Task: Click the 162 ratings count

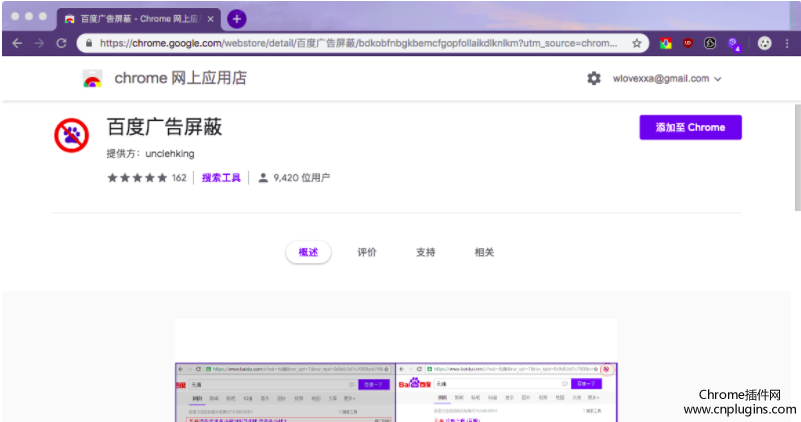Action: point(179,178)
